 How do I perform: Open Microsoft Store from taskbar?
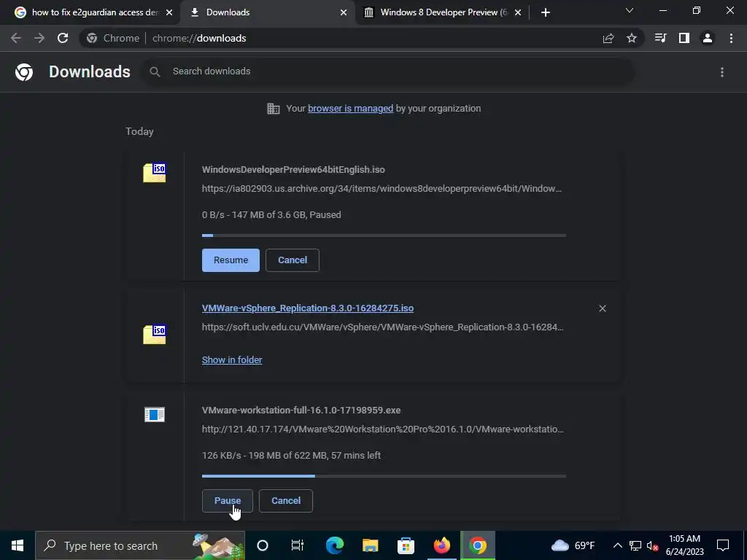406,545
